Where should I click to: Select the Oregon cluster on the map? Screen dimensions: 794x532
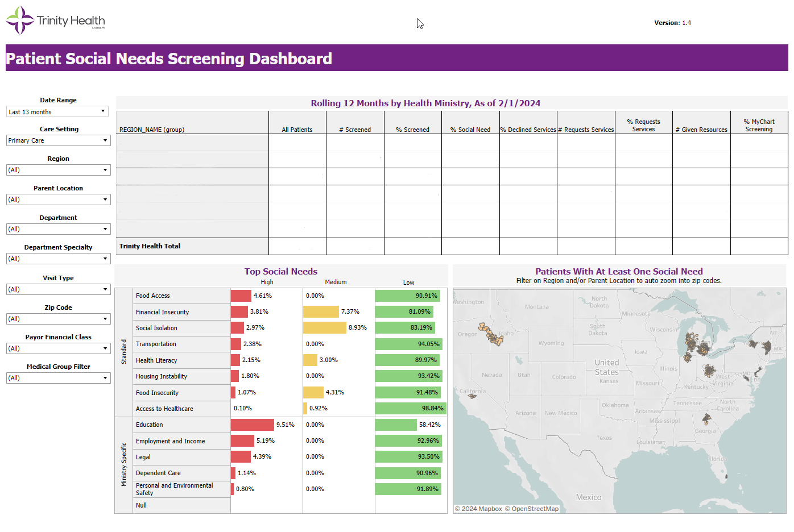pos(491,335)
